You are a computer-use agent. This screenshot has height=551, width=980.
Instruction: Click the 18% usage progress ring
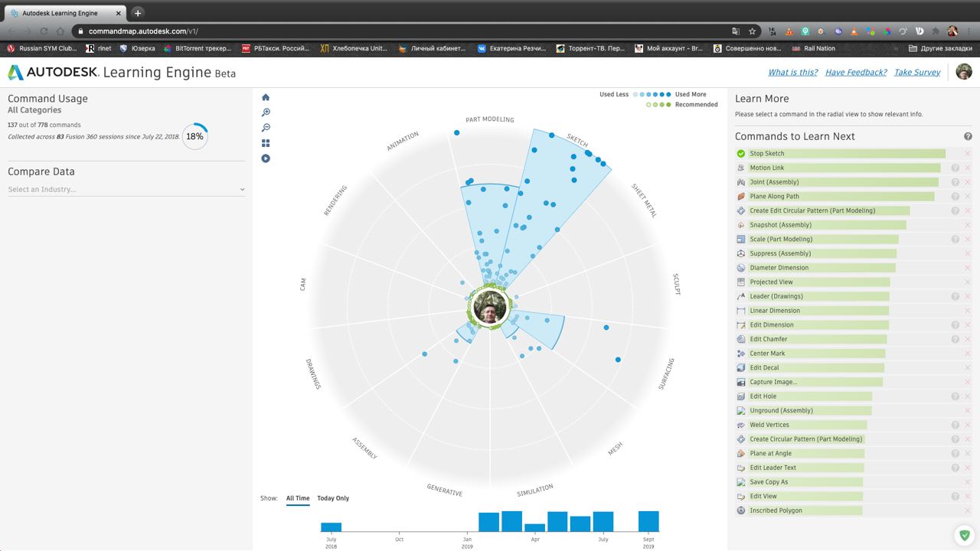pos(194,136)
